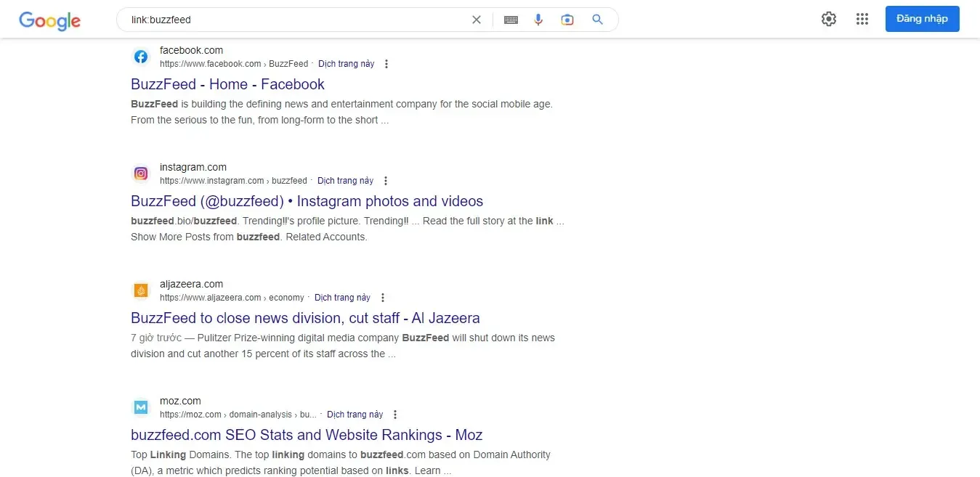This screenshot has width=980, height=477.
Task: Click Dịch trang này for the Moz result
Action: (355, 415)
